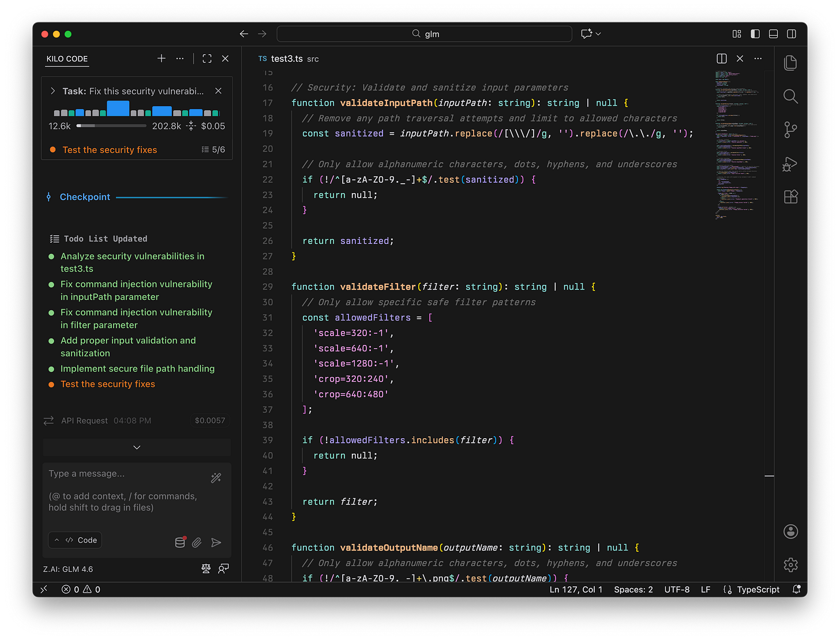Click the enhance prompt magic wand icon
This screenshot has height=640, width=840.
pyautogui.click(x=216, y=477)
